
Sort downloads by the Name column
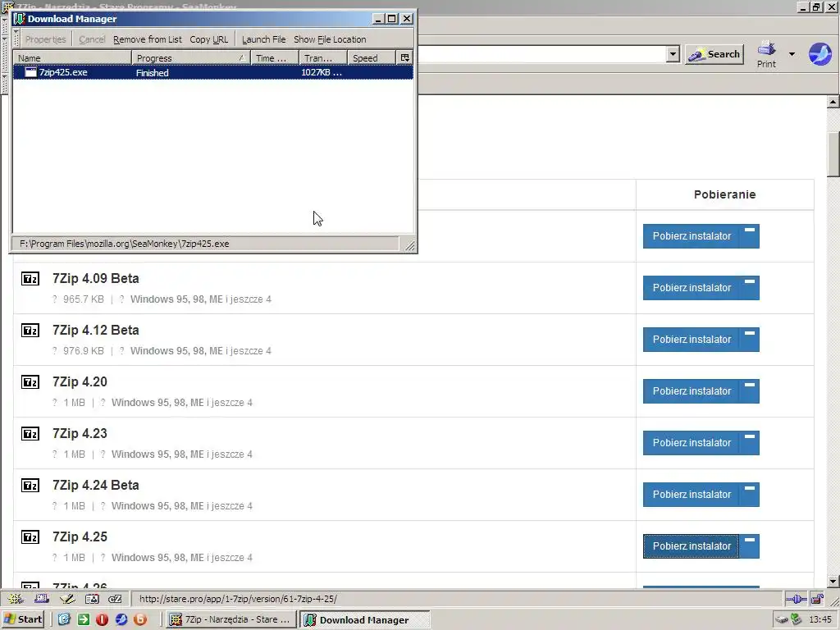[x=72, y=58]
